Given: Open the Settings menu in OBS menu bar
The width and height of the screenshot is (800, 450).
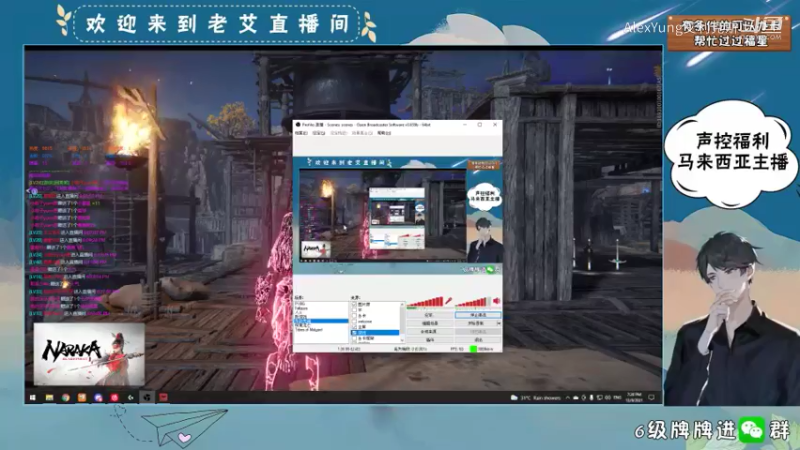Looking at the screenshot, I should coord(318,133).
